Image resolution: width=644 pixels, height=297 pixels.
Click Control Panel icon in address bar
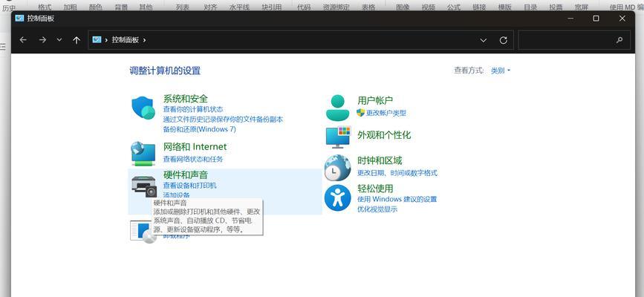(97, 39)
